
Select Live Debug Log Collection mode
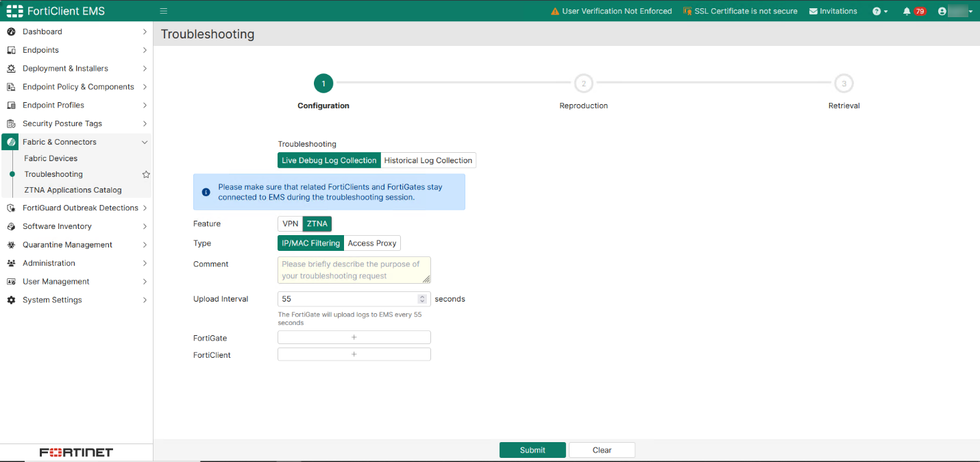tap(329, 160)
